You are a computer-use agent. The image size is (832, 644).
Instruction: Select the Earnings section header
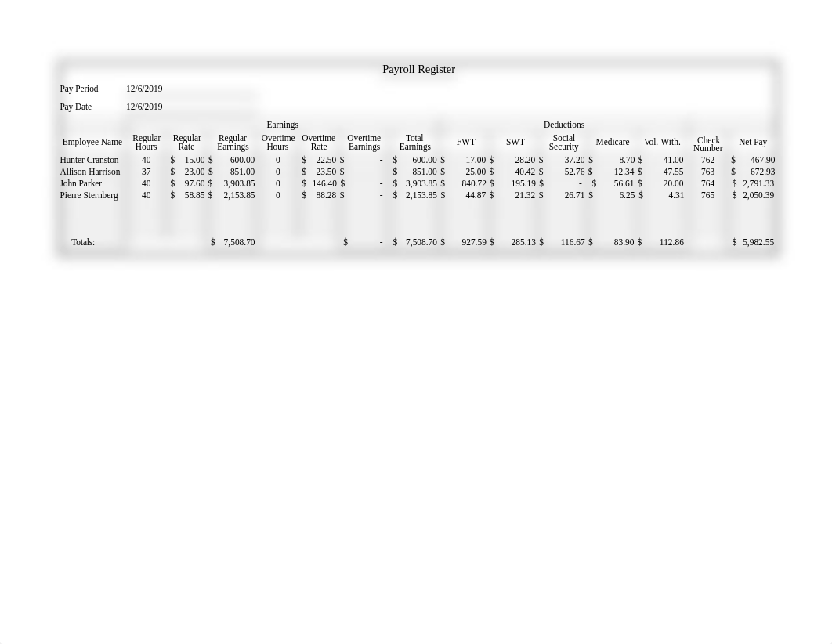click(x=282, y=125)
